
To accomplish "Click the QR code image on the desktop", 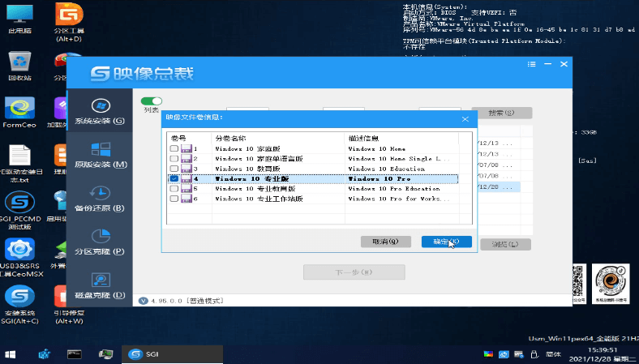I will click(579, 284).
